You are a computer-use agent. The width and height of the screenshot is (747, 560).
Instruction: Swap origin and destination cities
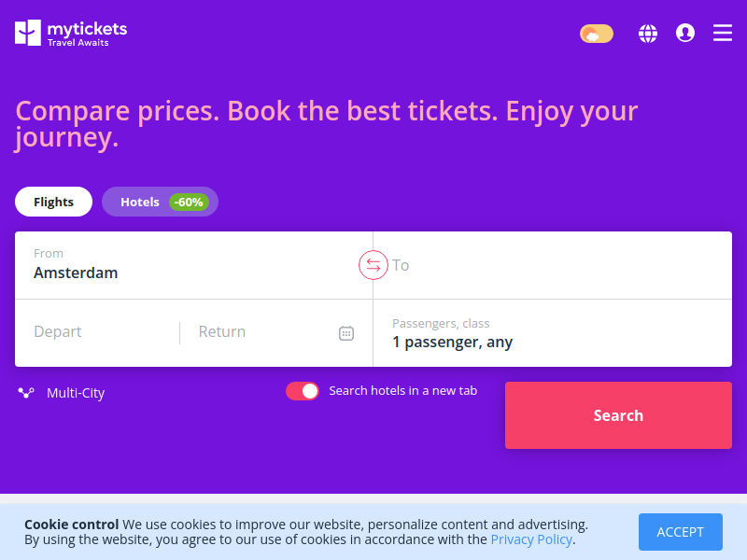[373, 265]
